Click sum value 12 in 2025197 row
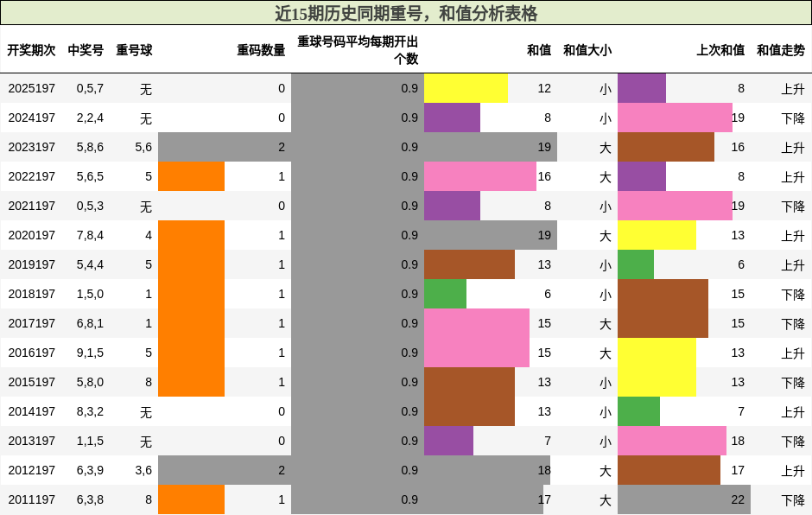Image resolution: width=812 pixels, height=515 pixels. pos(544,89)
